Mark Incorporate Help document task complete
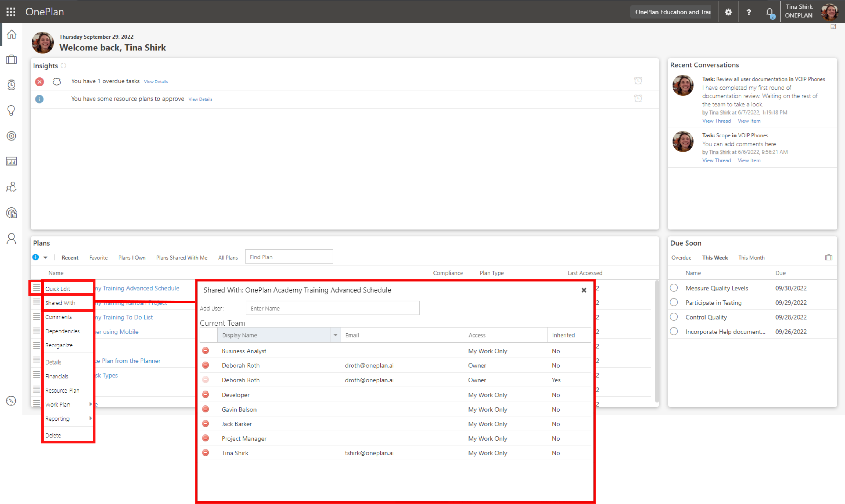The height and width of the screenshot is (504, 845). 674,331
